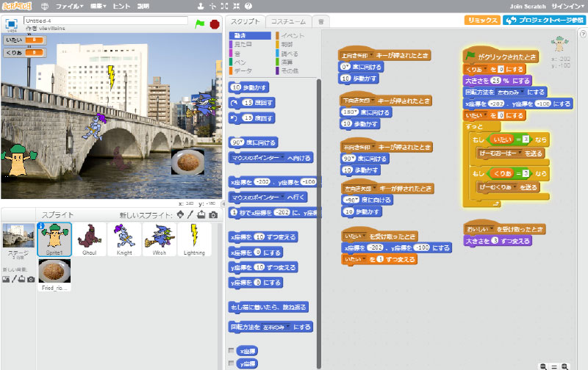The image size is (588, 370).
Task: Open the サインイン dropdown
Action: 567,7
